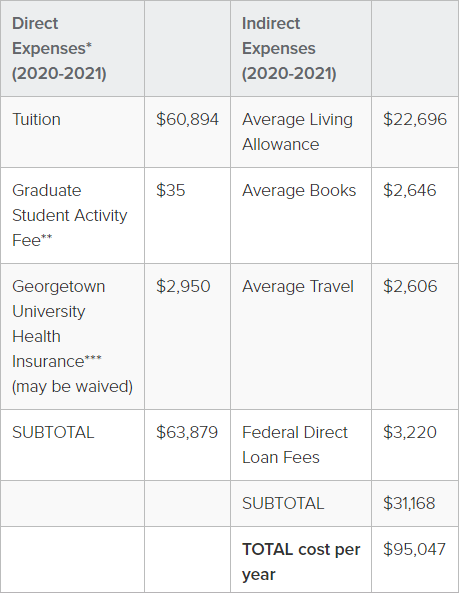Viewport: 459px width, 593px height.
Task: Click the direct expenses SUBTOTAL label
Action: click(x=53, y=433)
